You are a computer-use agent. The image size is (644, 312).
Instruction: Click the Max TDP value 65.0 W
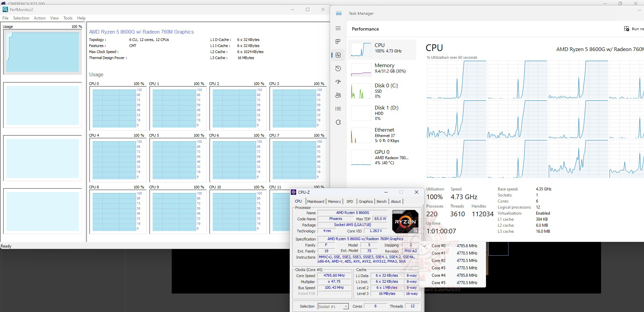pos(380,219)
